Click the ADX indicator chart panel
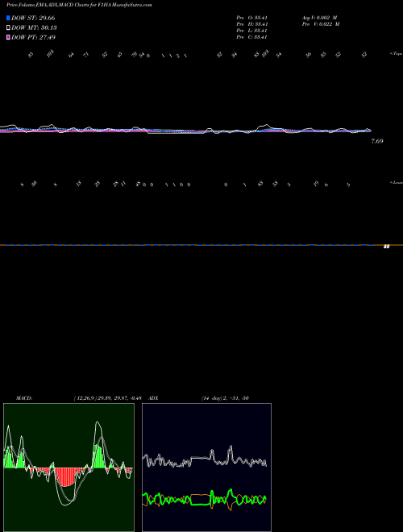This screenshot has width=403, height=532. [x=206, y=468]
